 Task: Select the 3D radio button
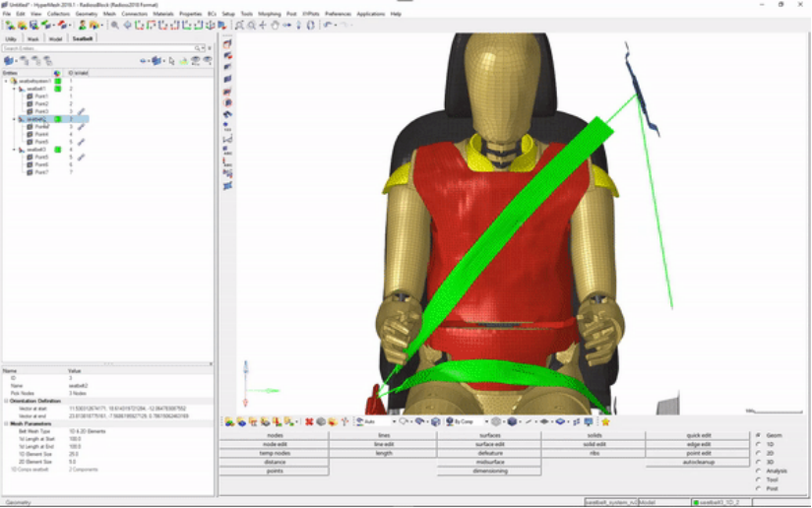(x=759, y=462)
